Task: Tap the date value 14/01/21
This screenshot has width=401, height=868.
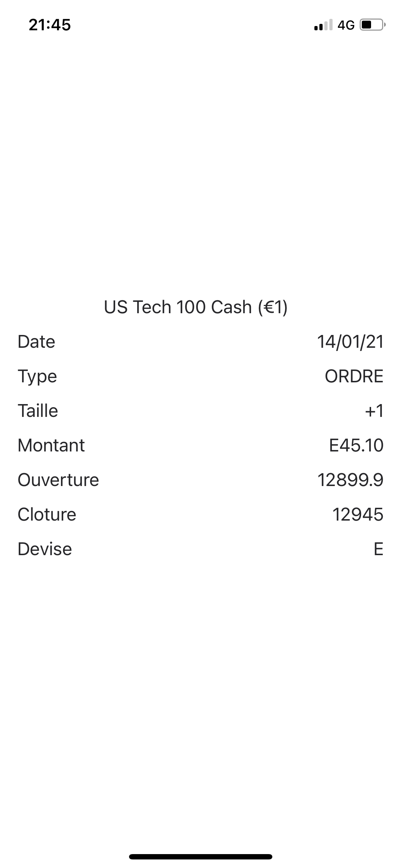Action: point(350,342)
